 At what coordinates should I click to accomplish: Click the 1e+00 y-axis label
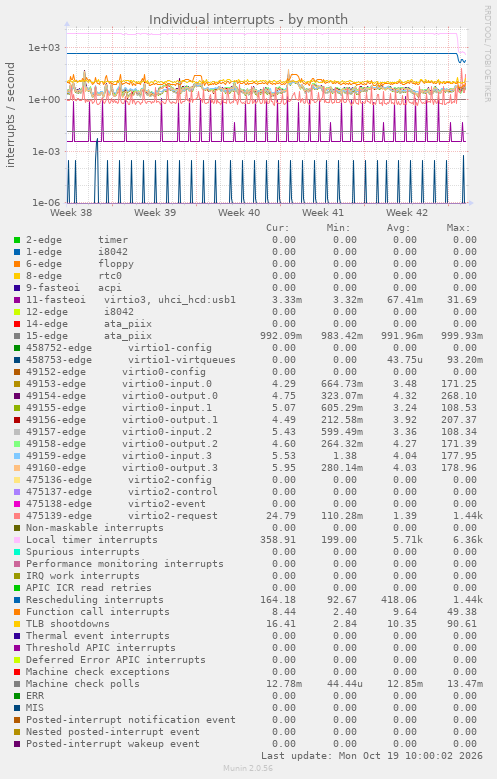point(44,99)
